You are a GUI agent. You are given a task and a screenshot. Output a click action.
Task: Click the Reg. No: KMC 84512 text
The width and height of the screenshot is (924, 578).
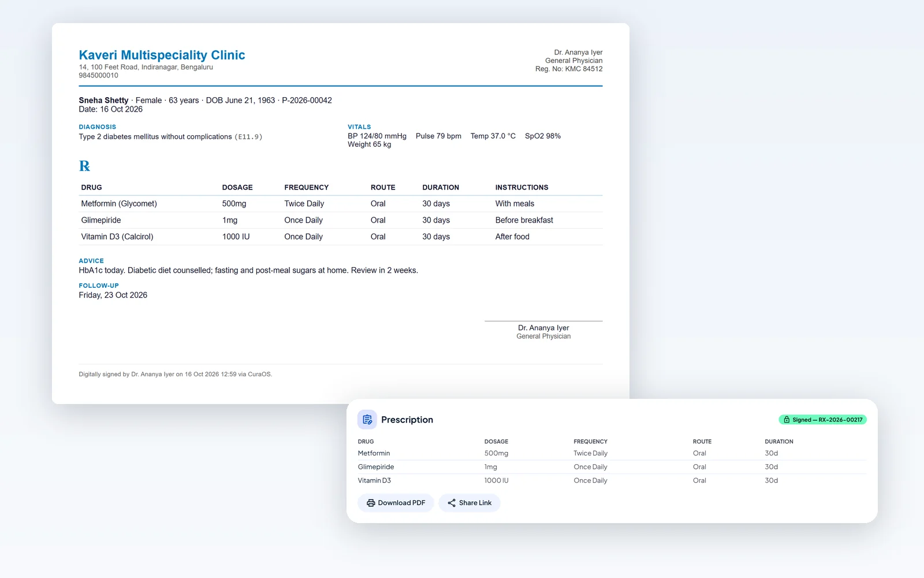click(x=569, y=69)
